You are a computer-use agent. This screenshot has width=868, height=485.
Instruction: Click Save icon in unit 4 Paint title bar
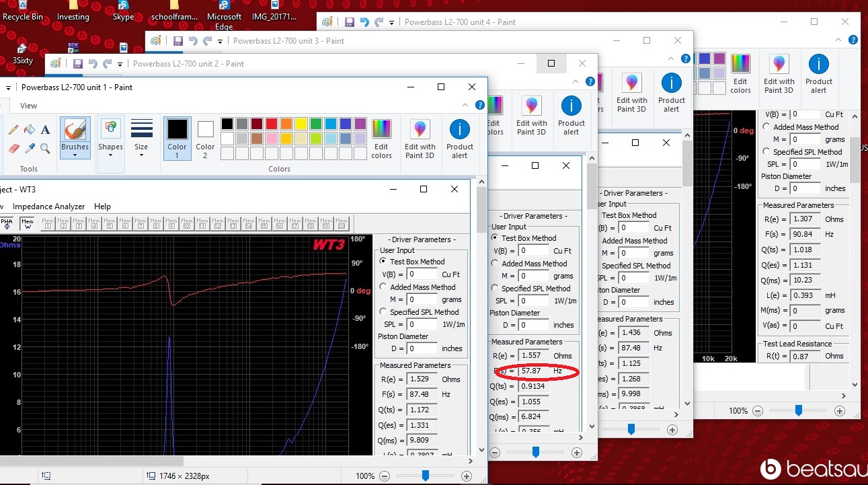[x=350, y=22]
